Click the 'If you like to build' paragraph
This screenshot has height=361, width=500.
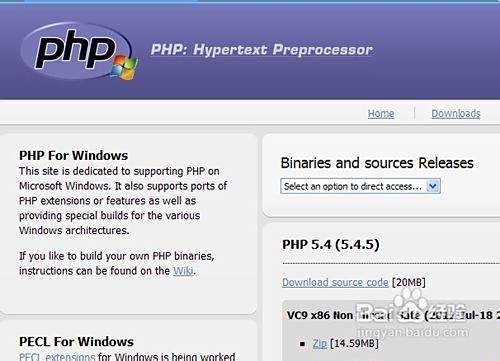click(x=117, y=263)
